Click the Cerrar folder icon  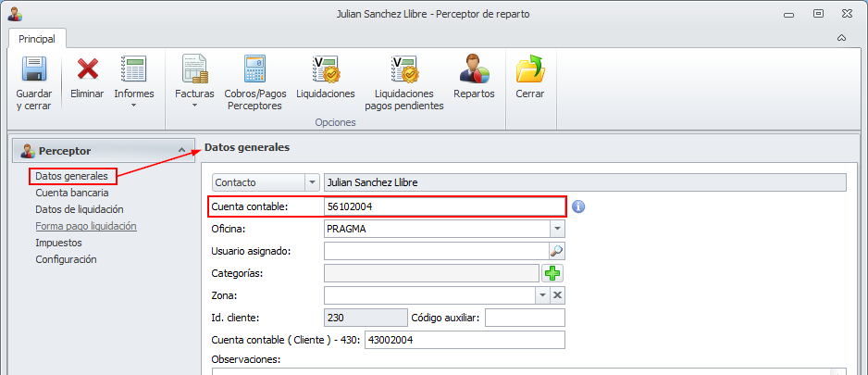[529, 69]
